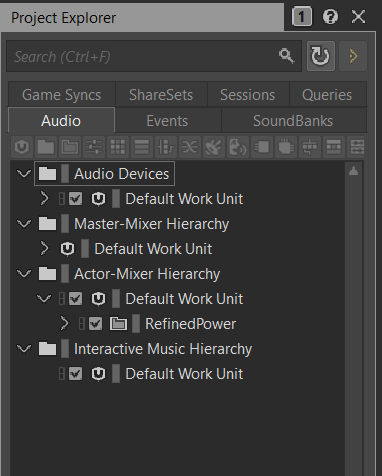Click the solid Physical Folder toolbar icon
This screenshot has width=382, height=476.
coord(46,147)
